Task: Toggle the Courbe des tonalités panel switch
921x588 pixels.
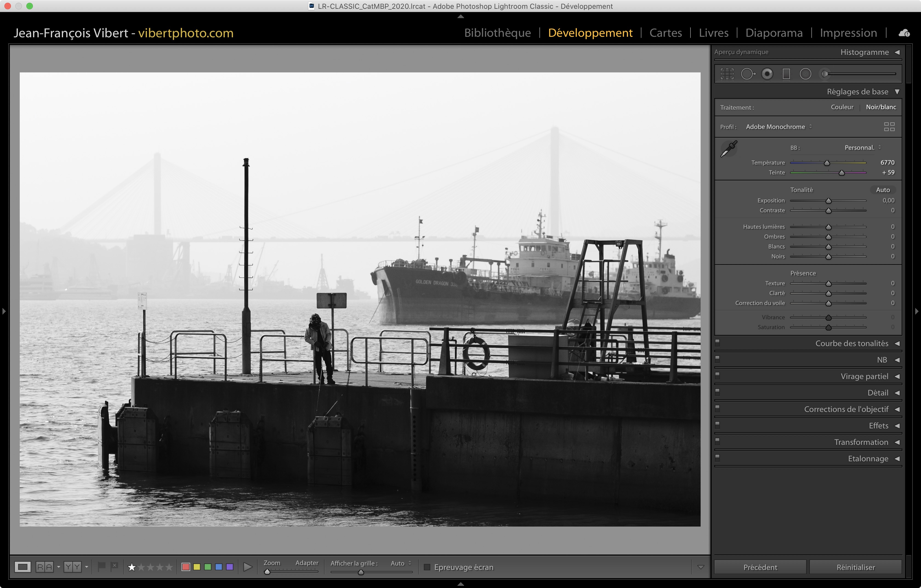Action: pyautogui.click(x=718, y=342)
